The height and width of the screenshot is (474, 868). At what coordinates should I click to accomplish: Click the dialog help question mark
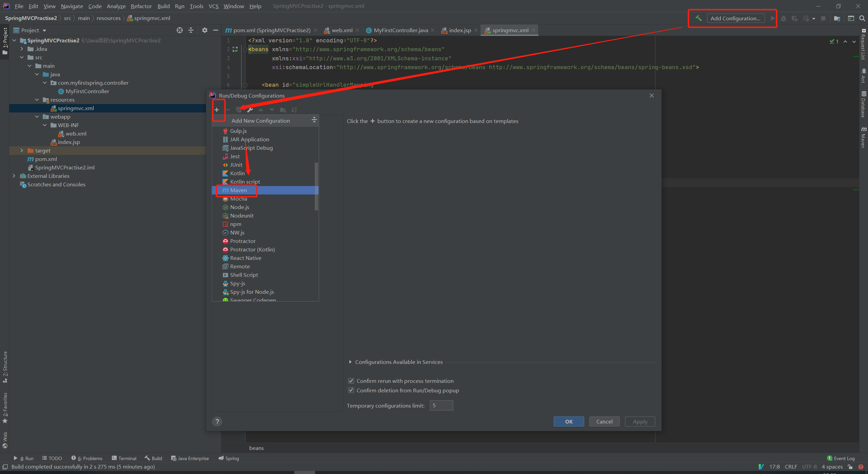(x=217, y=421)
